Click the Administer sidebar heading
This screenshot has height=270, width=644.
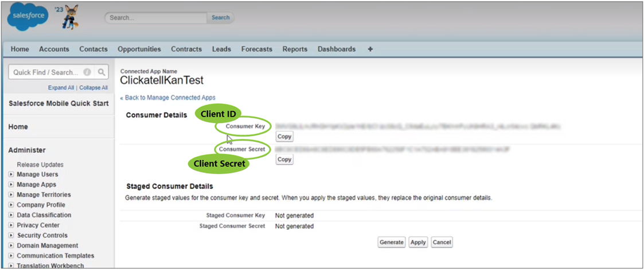[x=27, y=151]
